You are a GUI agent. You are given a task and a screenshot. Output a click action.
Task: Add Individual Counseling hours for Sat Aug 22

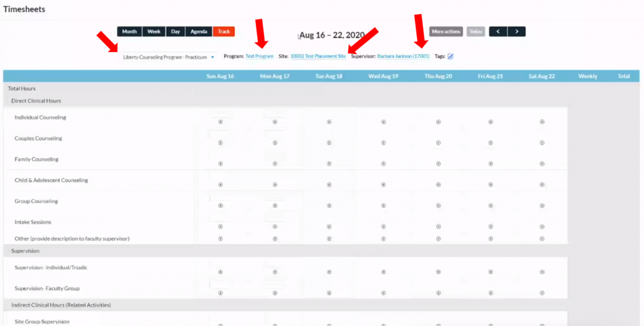click(x=542, y=122)
